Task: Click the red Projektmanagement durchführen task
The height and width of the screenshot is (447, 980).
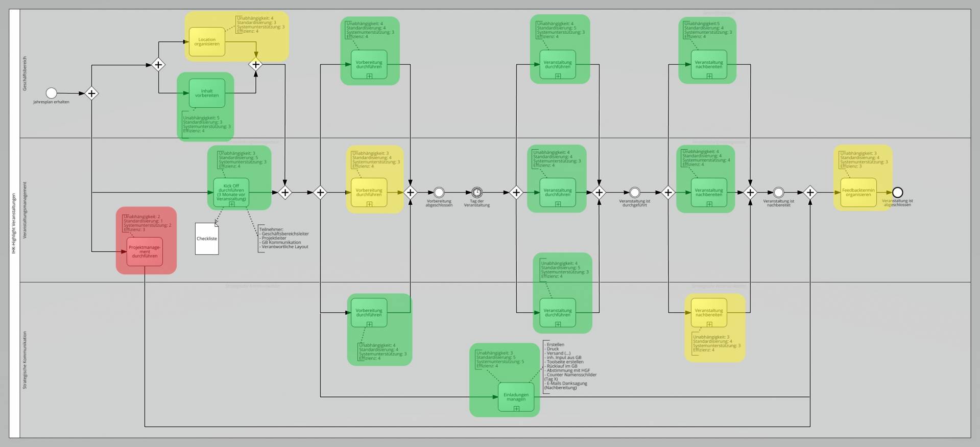Action: coord(145,251)
